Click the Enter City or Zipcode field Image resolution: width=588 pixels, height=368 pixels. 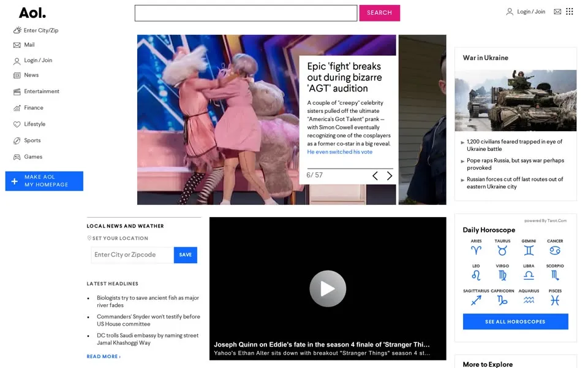[x=132, y=255]
